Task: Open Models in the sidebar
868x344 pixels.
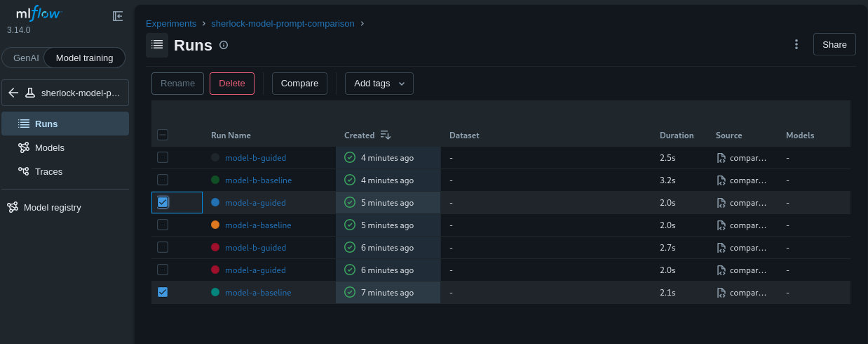Action: click(x=65, y=147)
